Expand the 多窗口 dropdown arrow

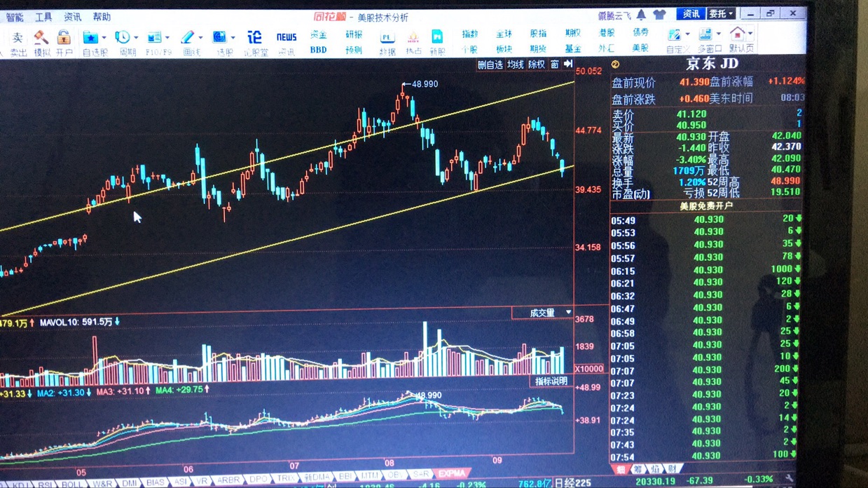(719, 34)
